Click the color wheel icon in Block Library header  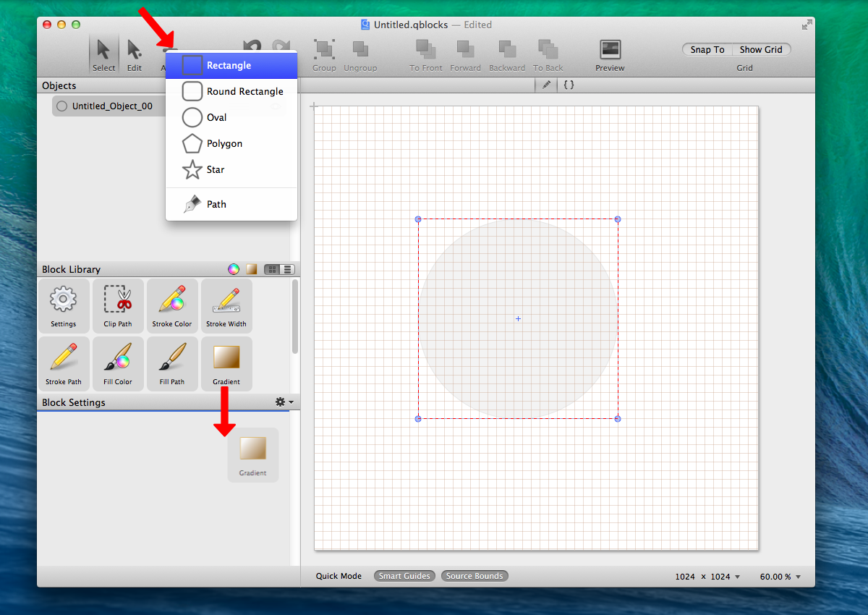pos(233,269)
